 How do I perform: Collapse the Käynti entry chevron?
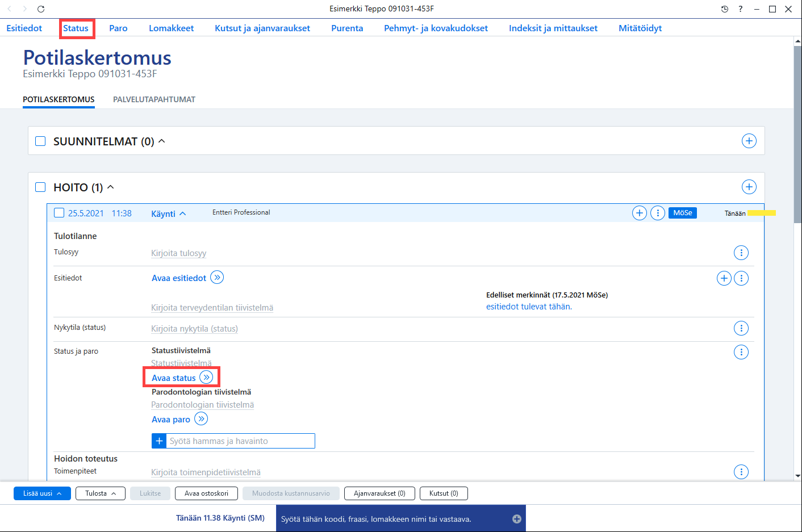(183, 213)
